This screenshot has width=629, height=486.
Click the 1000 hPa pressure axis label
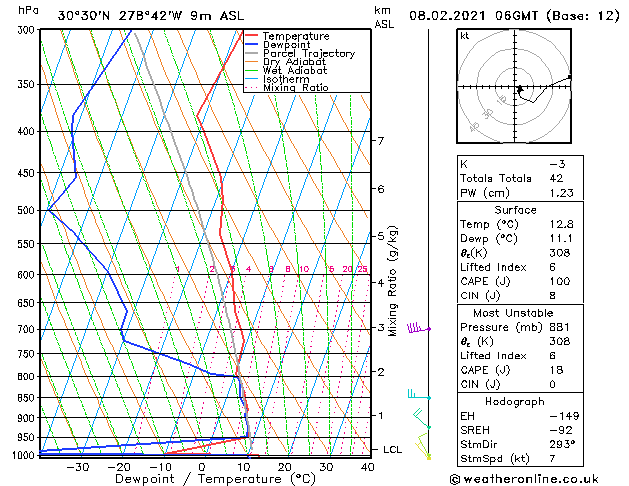coord(26,455)
